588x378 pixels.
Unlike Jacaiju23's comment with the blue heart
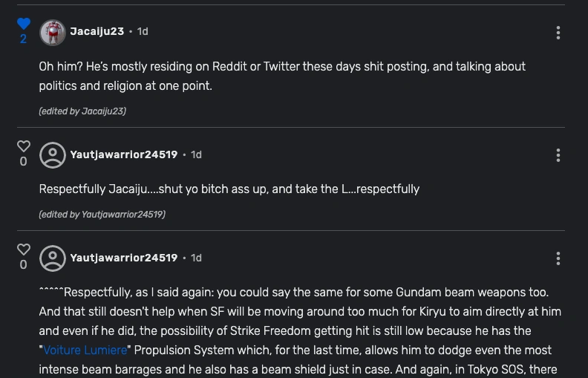tap(24, 24)
